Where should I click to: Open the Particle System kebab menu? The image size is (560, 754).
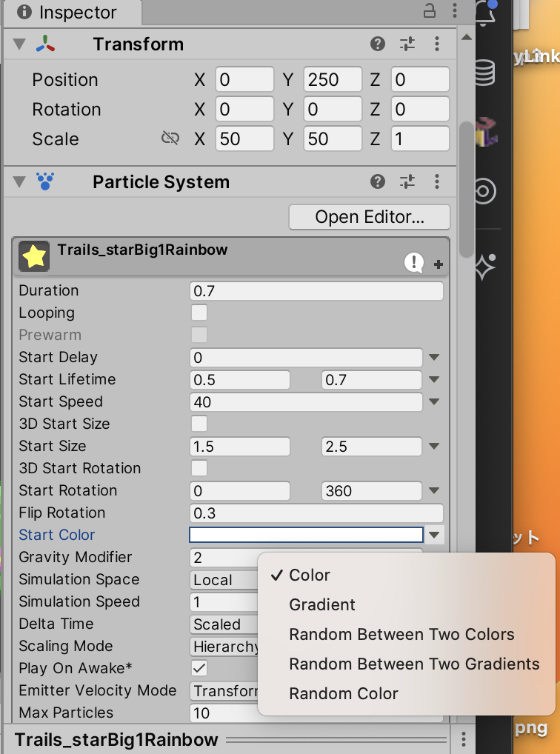[437, 181]
